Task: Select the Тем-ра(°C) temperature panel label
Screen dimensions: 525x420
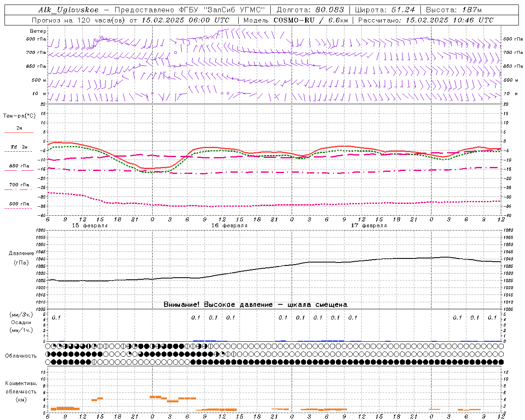Action: (x=20, y=116)
